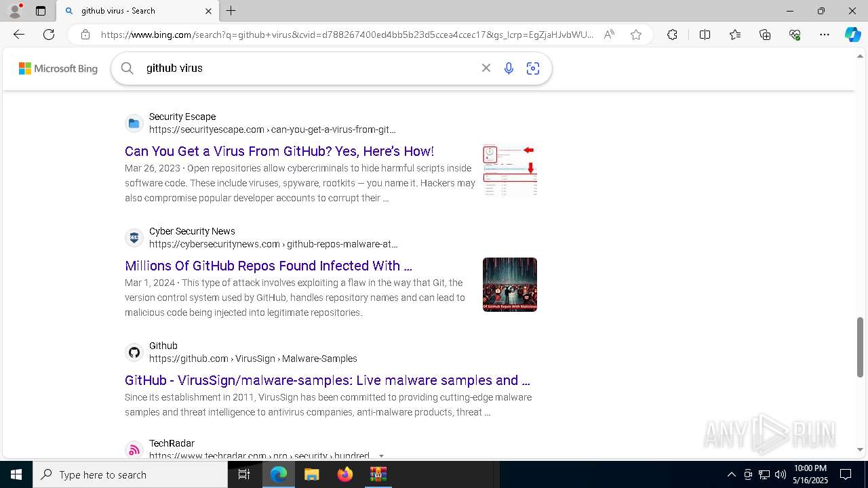Open Firefox from the taskbar
The height and width of the screenshot is (488, 868).
point(345,474)
